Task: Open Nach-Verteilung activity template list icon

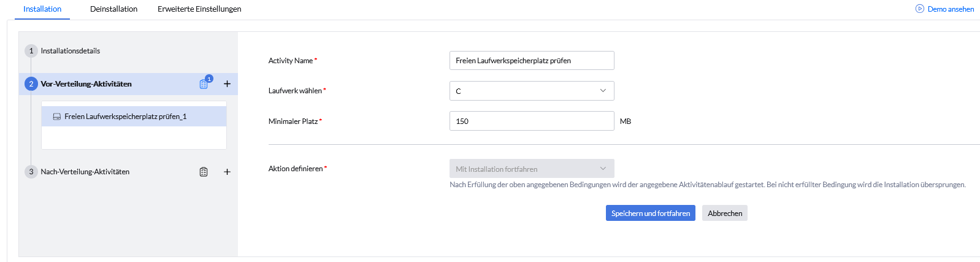Action: [204, 172]
